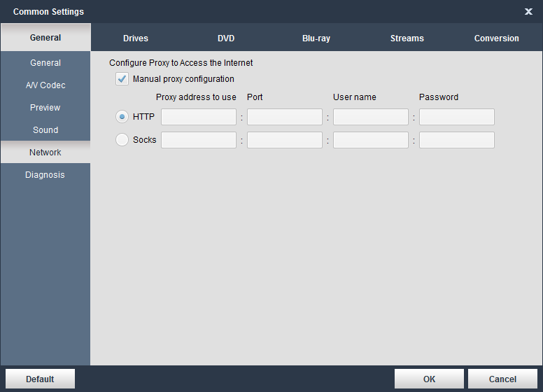
Task: Open Diagnosis section in sidebar
Action: pos(45,175)
